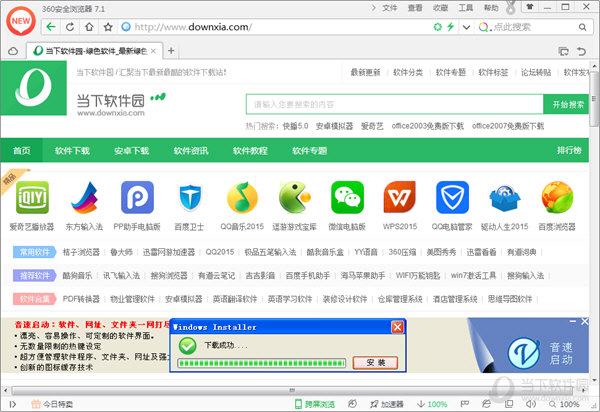This screenshot has height=412, width=600.
Task: Open the 100% zoom level control
Action: (564, 404)
